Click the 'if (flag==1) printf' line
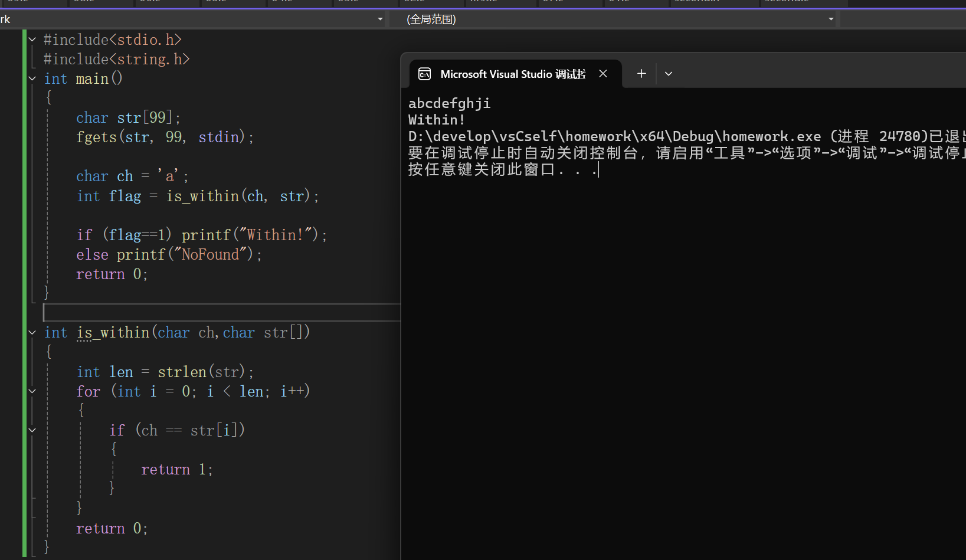Image resolution: width=966 pixels, height=560 pixels. tap(201, 235)
